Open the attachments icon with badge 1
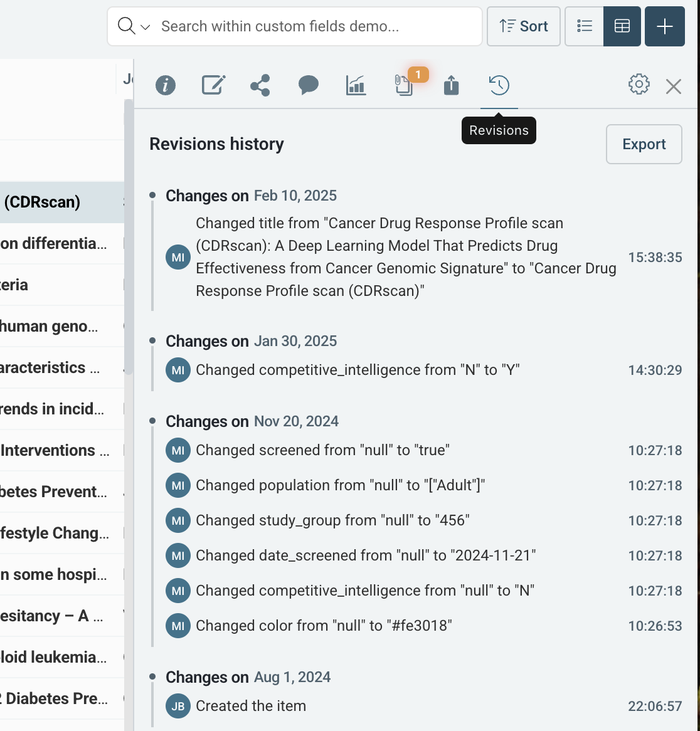The height and width of the screenshot is (731, 700). coord(404,85)
